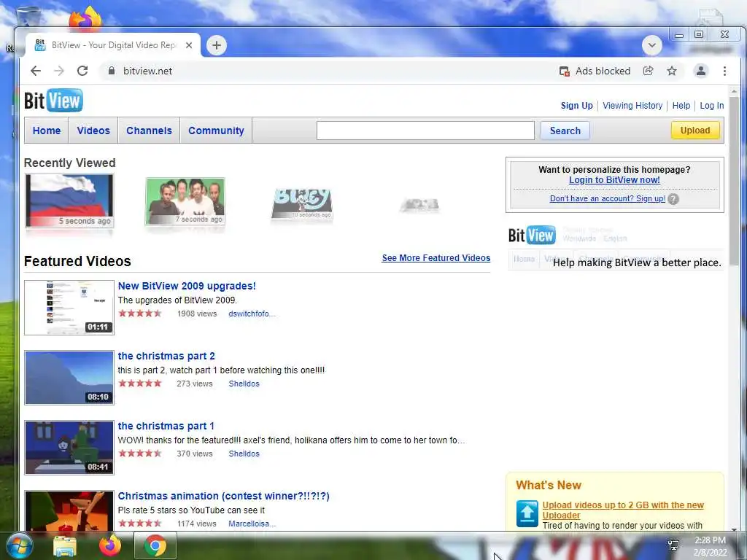Click the share page icon in address bar
747x560 pixels.
(x=648, y=71)
